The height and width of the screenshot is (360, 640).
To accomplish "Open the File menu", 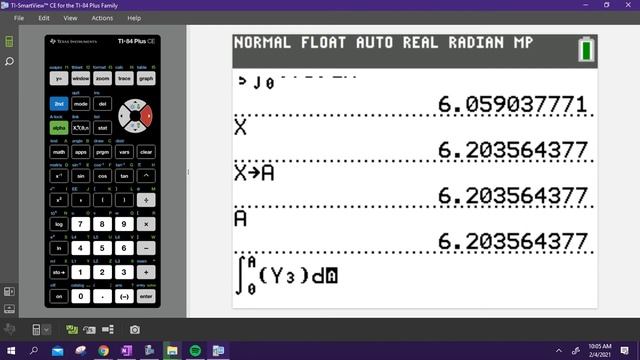I will (x=19, y=18).
